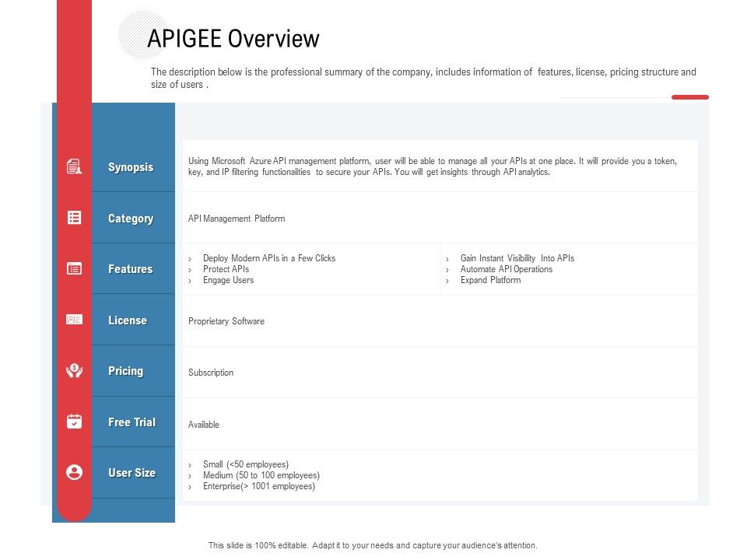Click the User Size person icon
This screenshot has width=747, height=560.
(x=75, y=472)
